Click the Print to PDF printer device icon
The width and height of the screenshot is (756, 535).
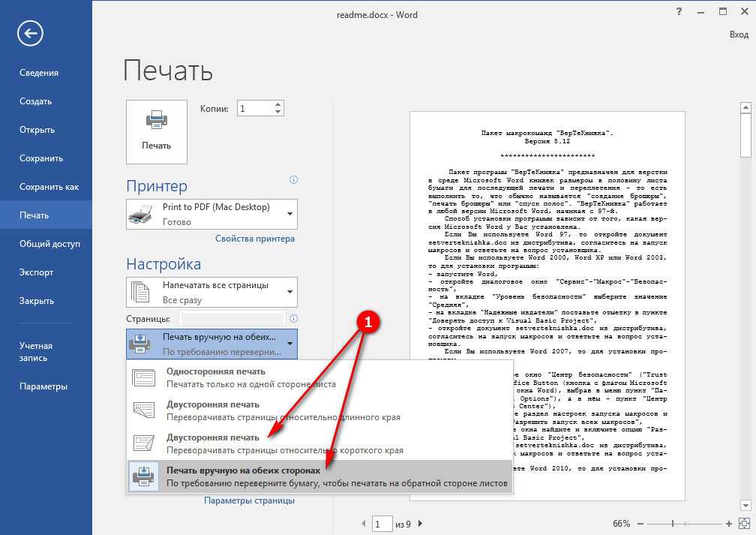pos(140,215)
